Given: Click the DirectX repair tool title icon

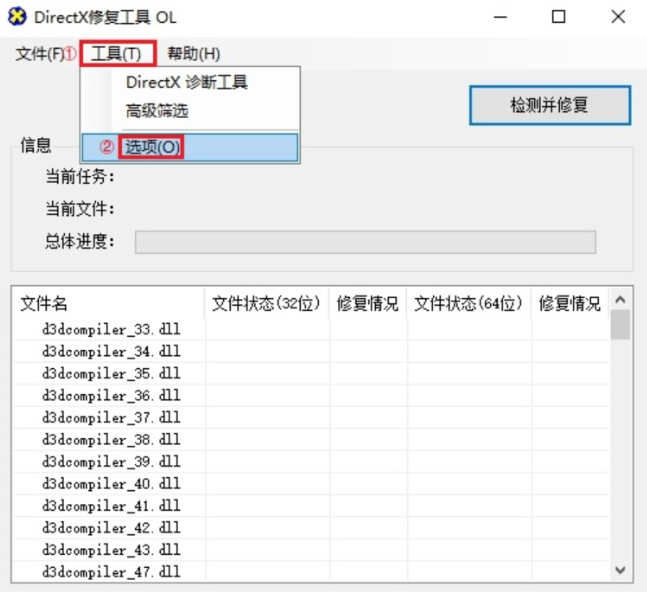Looking at the screenshot, I should [x=17, y=17].
